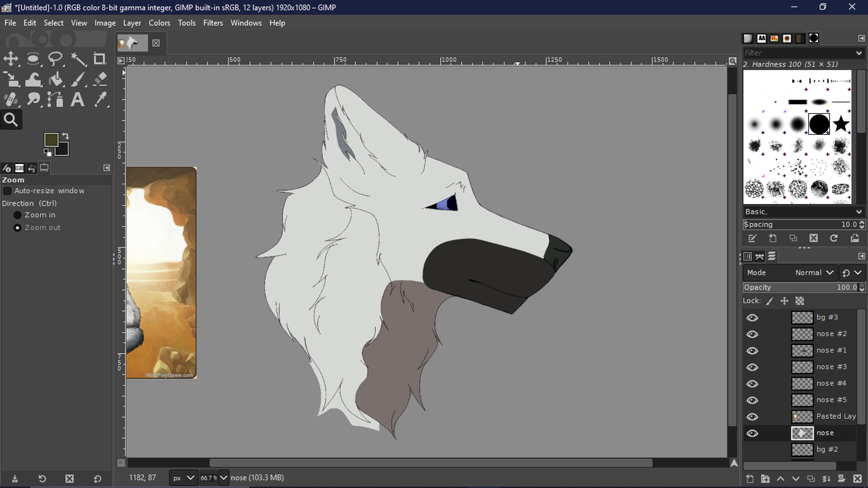Select the Zoom magnifier tool
Image resolution: width=868 pixels, height=488 pixels.
[x=12, y=120]
